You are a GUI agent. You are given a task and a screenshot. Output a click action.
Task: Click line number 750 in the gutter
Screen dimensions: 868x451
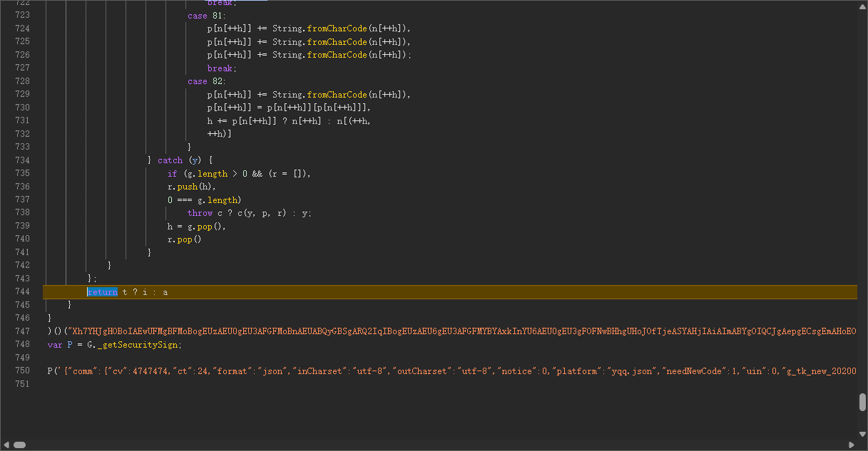point(22,370)
